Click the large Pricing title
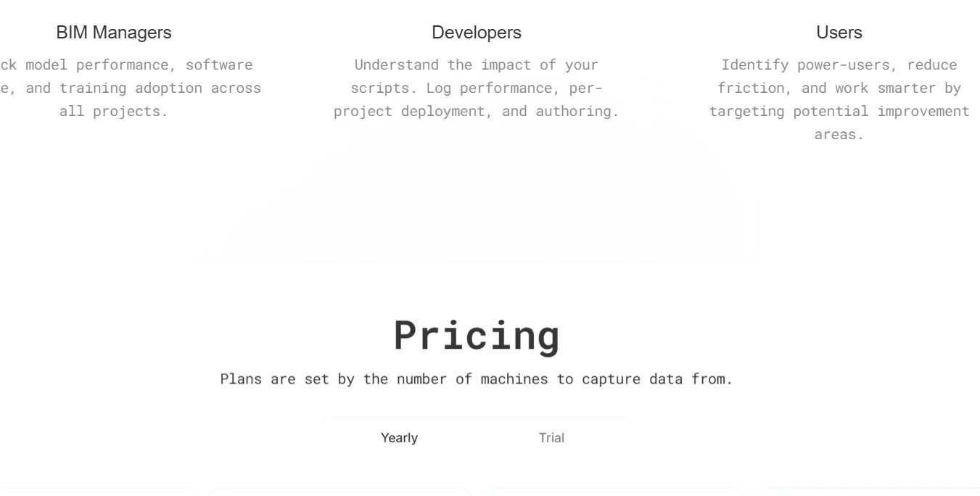This screenshot has height=496, width=980. (x=477, y=335)
